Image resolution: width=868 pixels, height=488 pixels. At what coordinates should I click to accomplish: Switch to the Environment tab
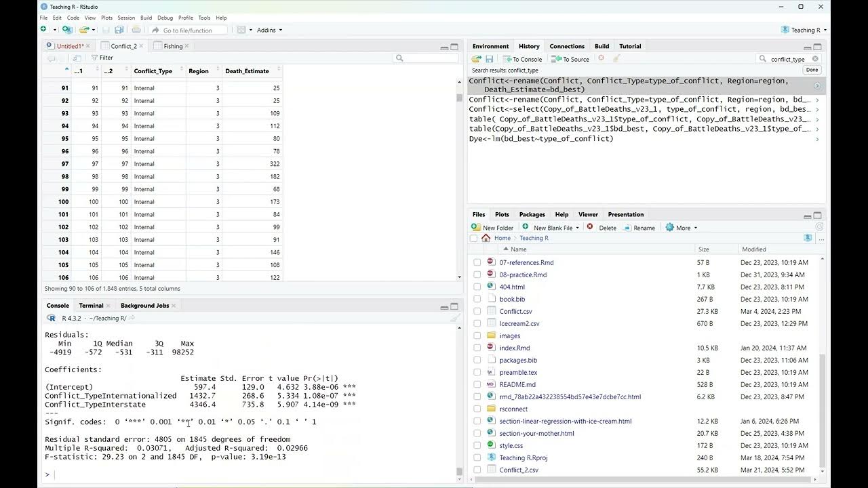pos(490,46)
